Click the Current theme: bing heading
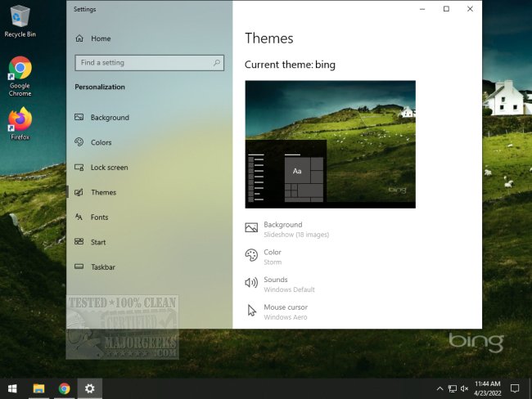 [x=290, y=65]
